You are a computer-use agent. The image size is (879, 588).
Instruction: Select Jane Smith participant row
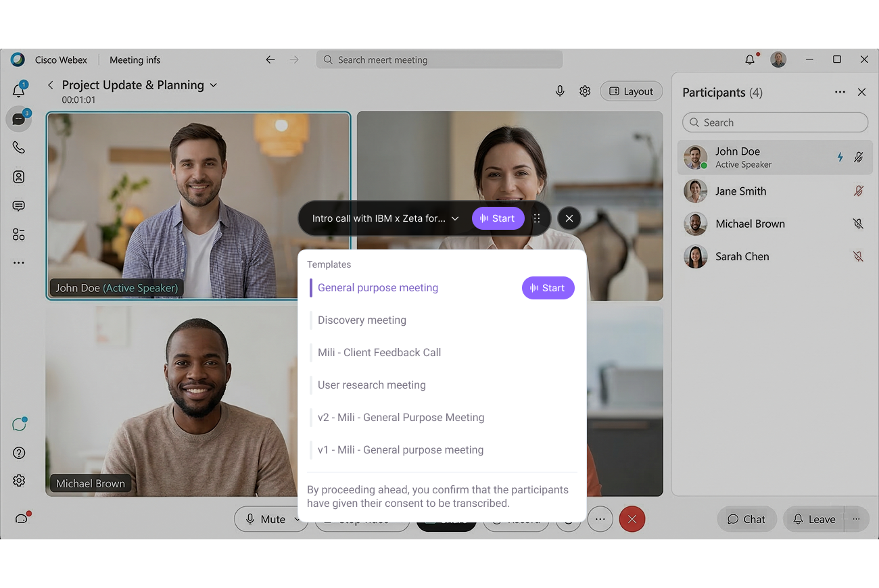tap(775, 191)
